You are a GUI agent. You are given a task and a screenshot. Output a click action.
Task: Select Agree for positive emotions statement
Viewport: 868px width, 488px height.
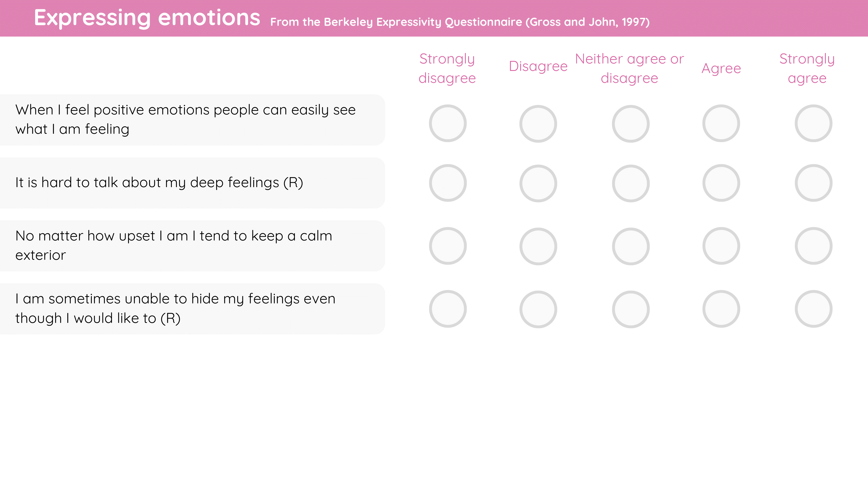721,123
